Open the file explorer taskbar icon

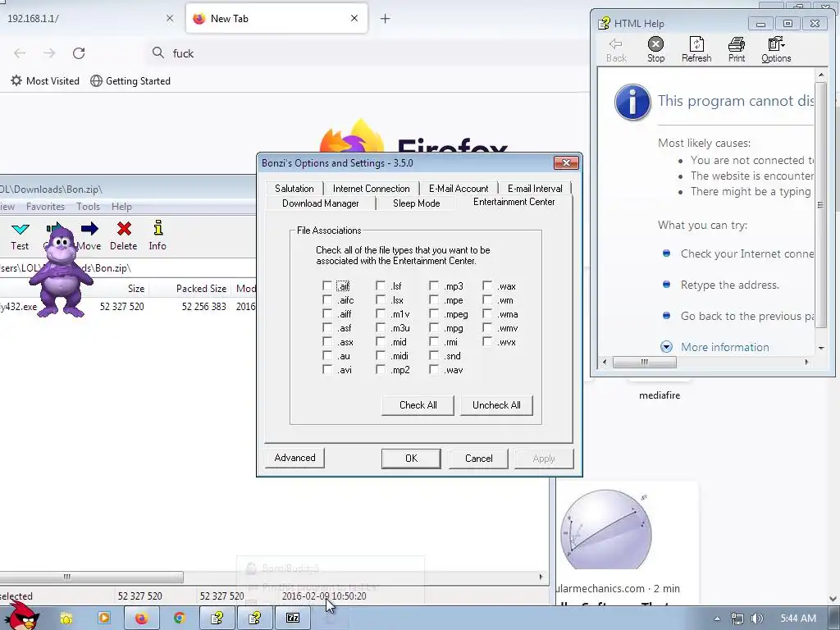(x=66, y=619)
